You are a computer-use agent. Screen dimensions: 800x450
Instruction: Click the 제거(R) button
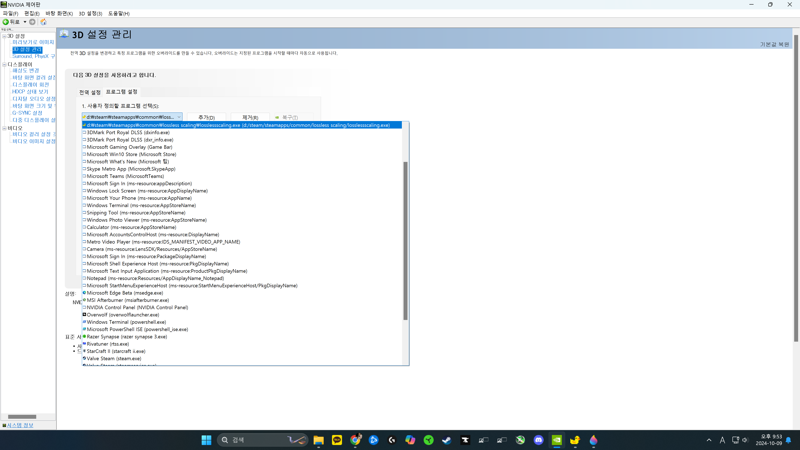[x=250, y=117]
